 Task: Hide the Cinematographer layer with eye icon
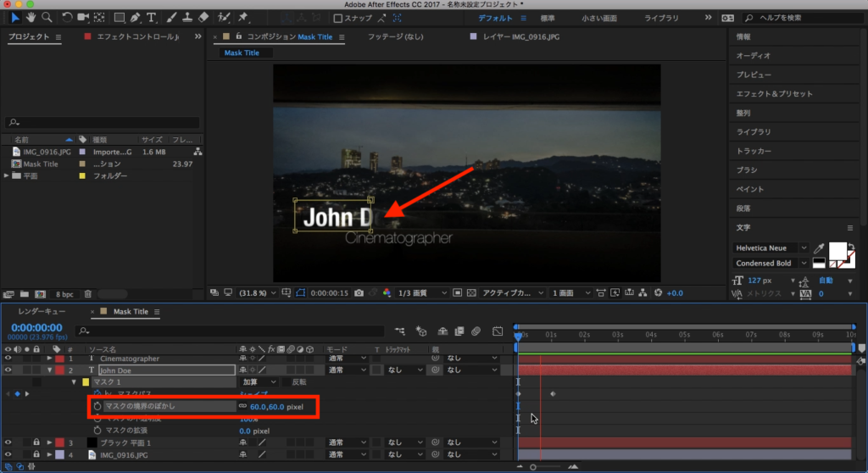[x=8, y=359]
